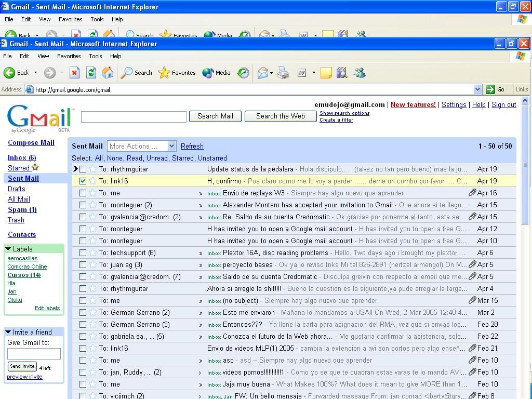Screen dimensions: 532x399
Task: Collapse the Invite a friend panel
Action: (8, 332)
